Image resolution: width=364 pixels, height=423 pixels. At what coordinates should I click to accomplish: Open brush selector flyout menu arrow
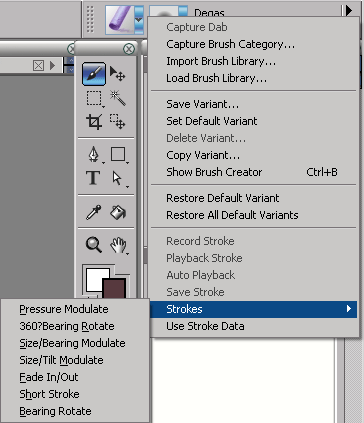click(x=348, y=11)
